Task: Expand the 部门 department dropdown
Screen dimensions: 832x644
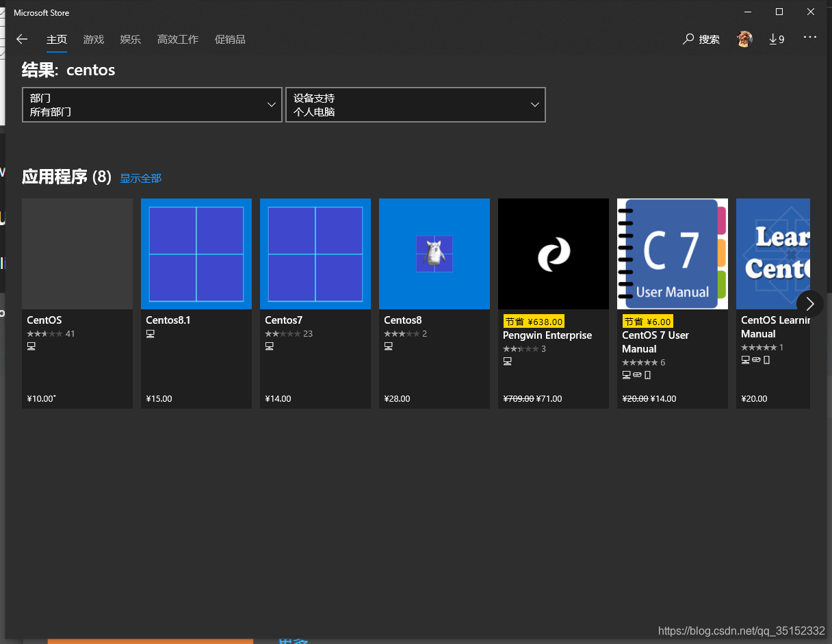Action: tap(152, 105)
